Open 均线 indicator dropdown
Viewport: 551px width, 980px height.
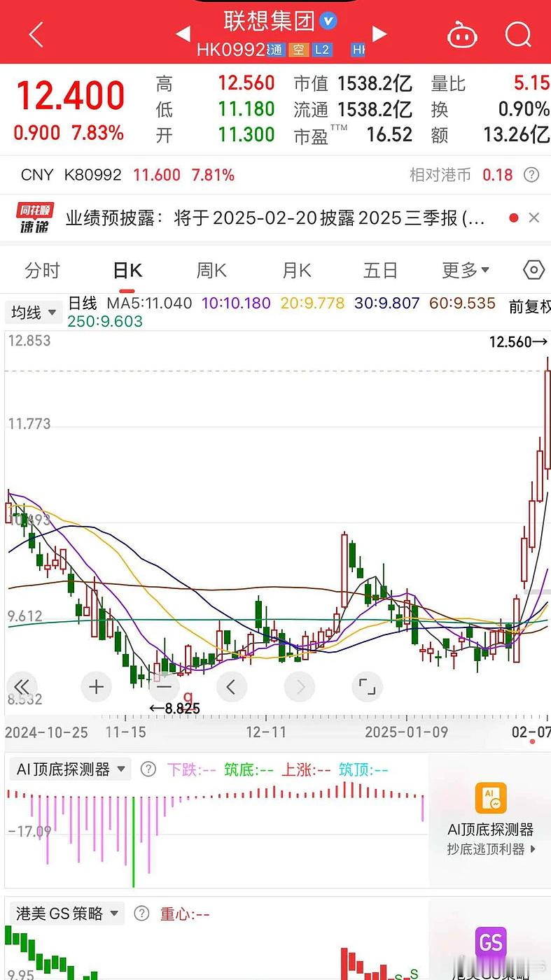[x=33, y=312]
